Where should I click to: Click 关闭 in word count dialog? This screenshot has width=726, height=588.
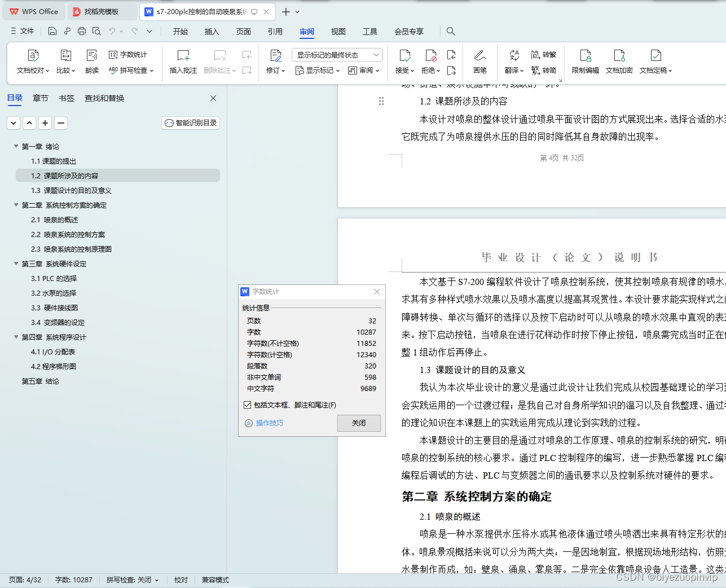359,423
